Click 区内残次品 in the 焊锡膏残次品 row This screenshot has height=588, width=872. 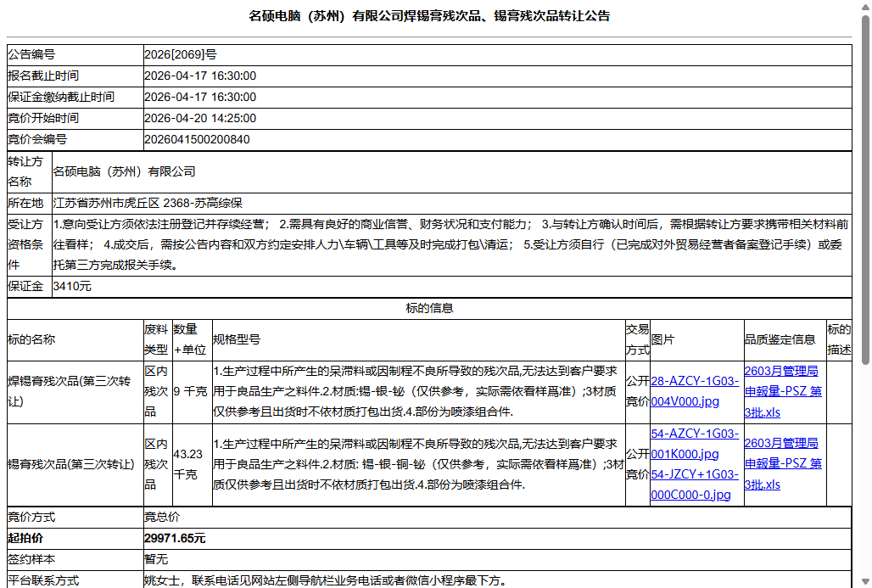(x=156, y=392)
